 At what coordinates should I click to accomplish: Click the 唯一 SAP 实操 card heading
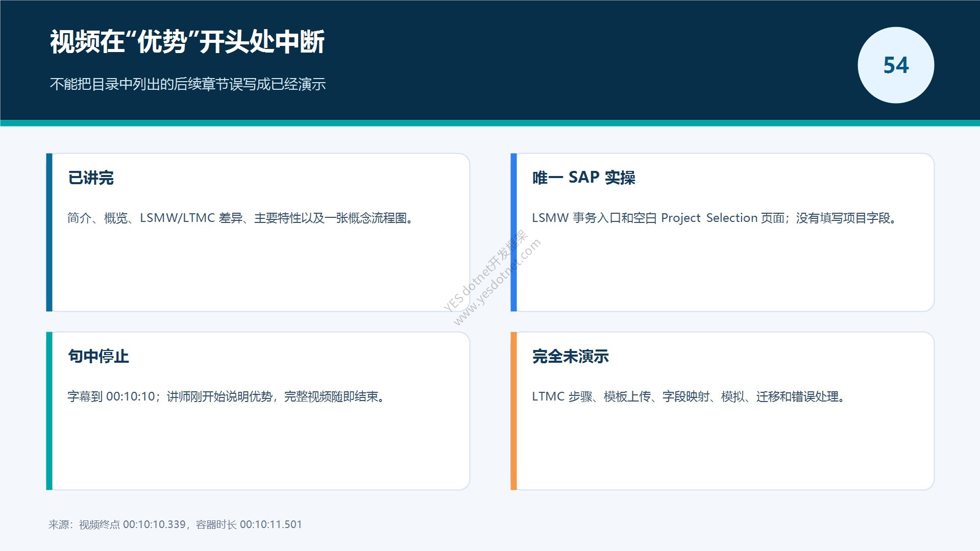(x=583, y=178)
